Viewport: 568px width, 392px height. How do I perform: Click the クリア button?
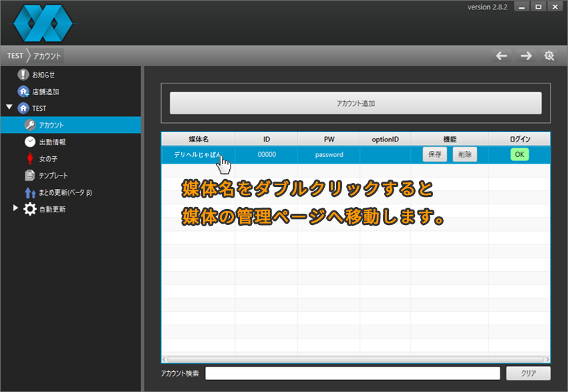pos(528,373)
